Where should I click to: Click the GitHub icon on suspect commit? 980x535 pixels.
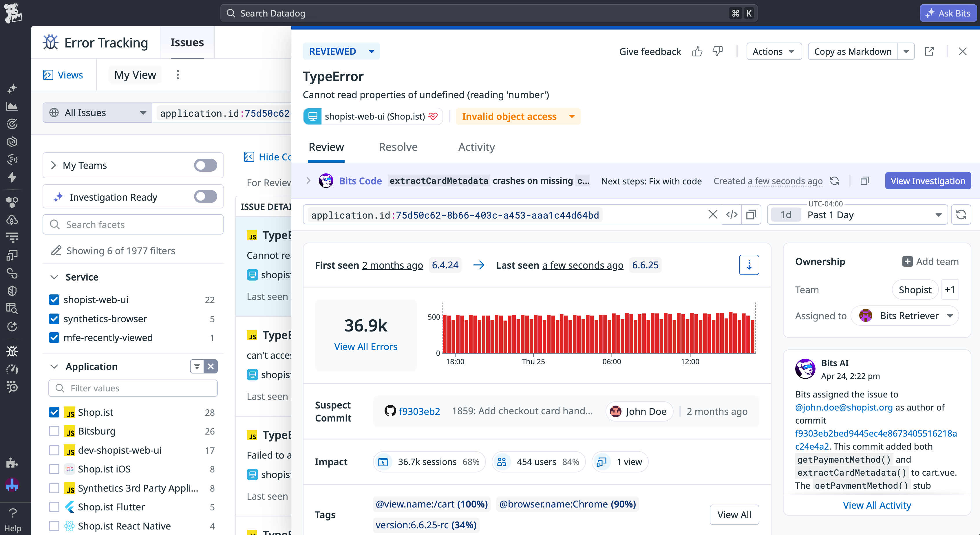coord(390,411)
